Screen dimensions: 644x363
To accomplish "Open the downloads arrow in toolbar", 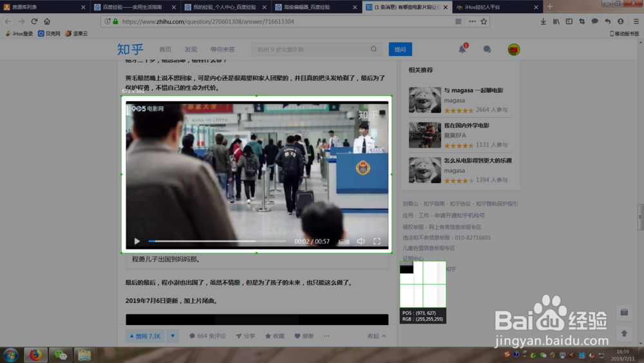I will [x=543, y=21].
